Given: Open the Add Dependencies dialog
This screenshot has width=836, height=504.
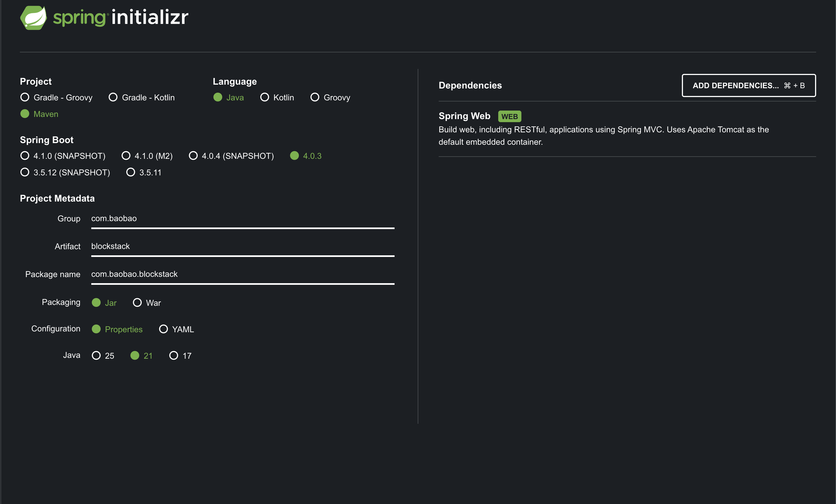Looking at the screenshot, I should 749,85.
